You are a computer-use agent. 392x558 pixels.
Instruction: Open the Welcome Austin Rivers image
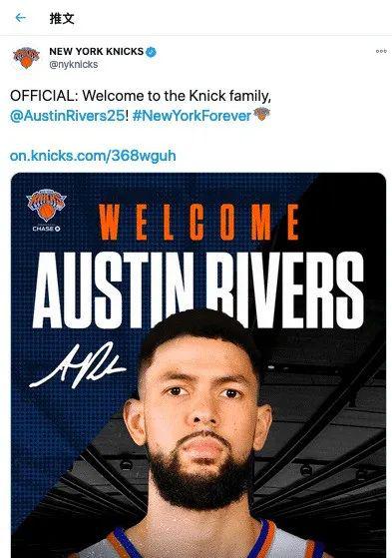tap(198, 365)
